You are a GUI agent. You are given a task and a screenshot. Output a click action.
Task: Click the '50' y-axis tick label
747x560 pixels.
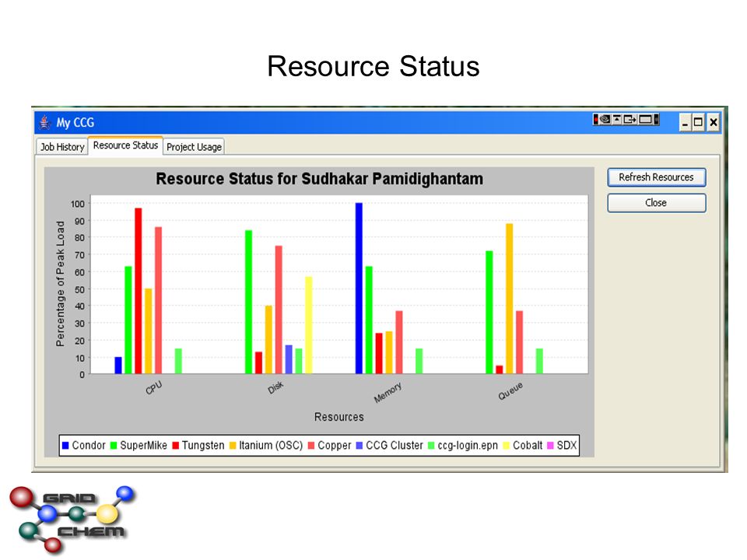[x=80, y=289]
